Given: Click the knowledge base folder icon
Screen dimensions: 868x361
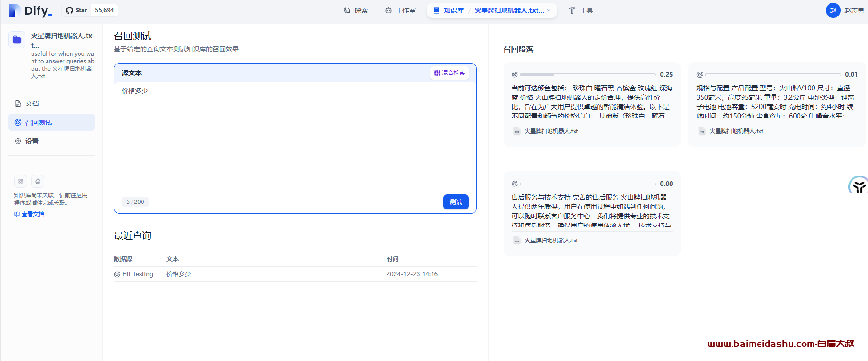Looking at the screenshot, I should point(17,40).
